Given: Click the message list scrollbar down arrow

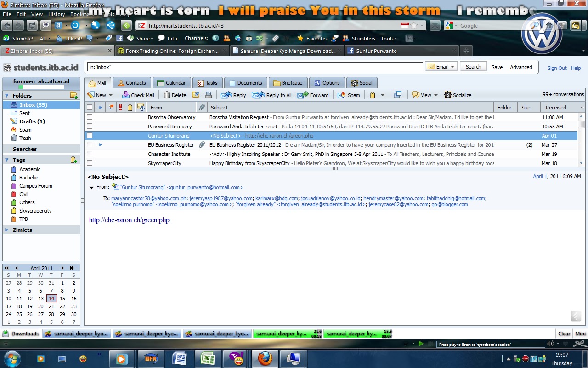Looking at the screenshot, I should coord(582,163).
